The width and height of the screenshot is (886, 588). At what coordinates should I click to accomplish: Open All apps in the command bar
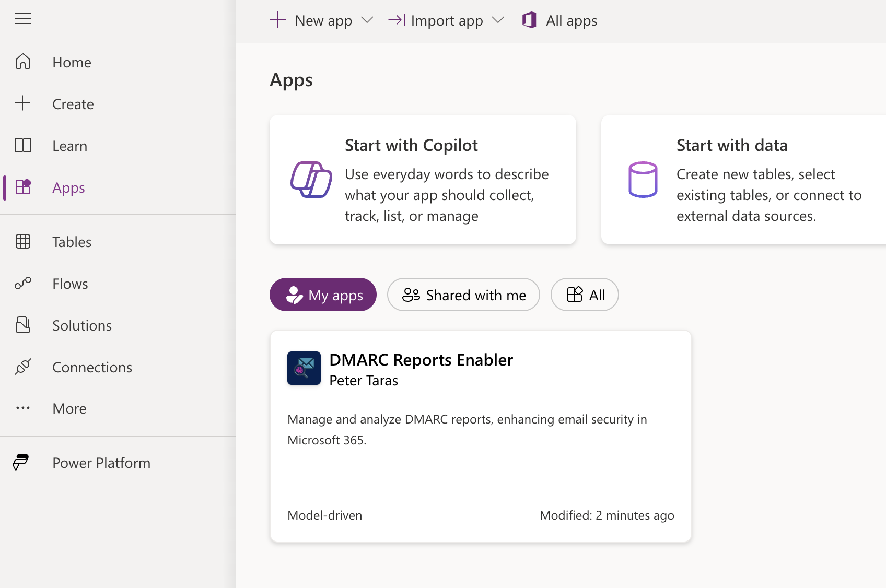559,21
